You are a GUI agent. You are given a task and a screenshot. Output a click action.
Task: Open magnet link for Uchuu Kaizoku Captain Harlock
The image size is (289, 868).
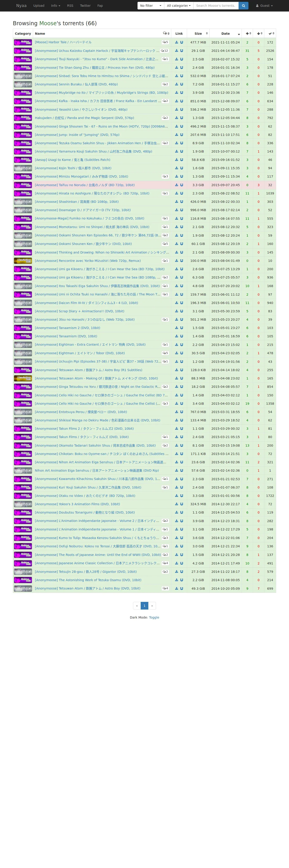181,50
